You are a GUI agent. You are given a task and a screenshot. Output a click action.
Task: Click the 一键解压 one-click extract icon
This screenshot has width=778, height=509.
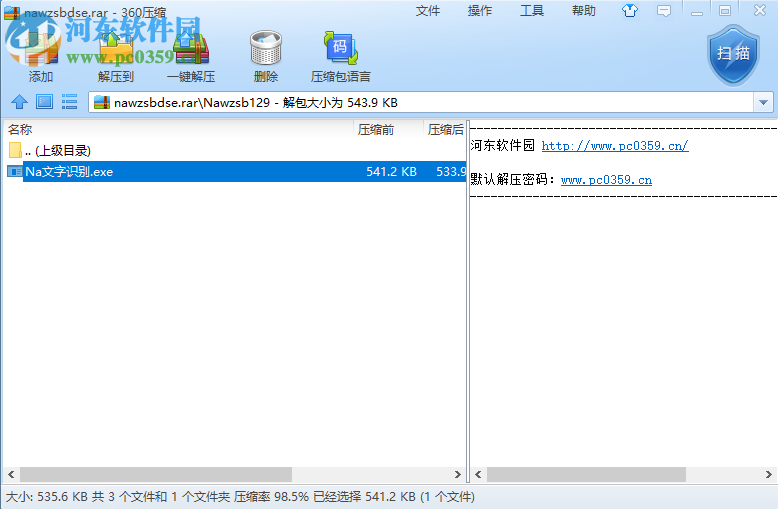tap(191, 48)
